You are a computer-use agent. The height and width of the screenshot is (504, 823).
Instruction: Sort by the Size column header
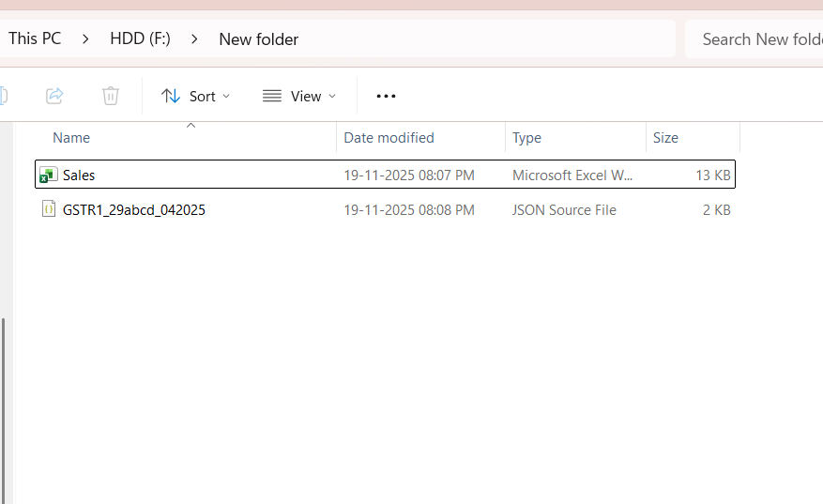click(x=665, y=138)
